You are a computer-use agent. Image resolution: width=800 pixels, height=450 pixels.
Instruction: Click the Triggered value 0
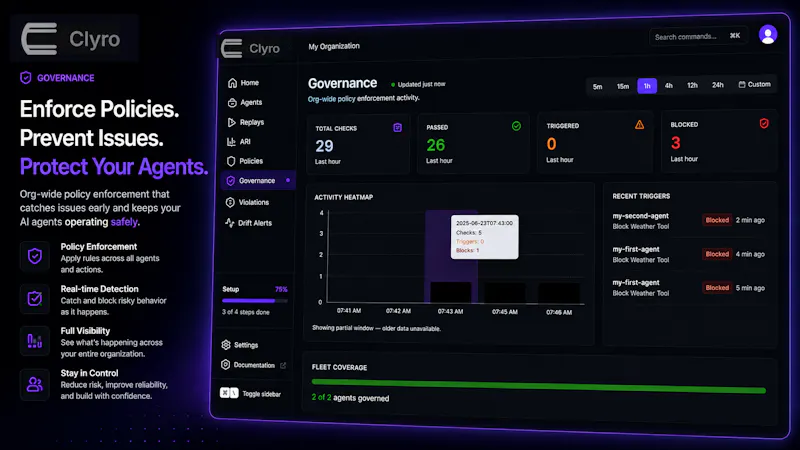(551, 144)
